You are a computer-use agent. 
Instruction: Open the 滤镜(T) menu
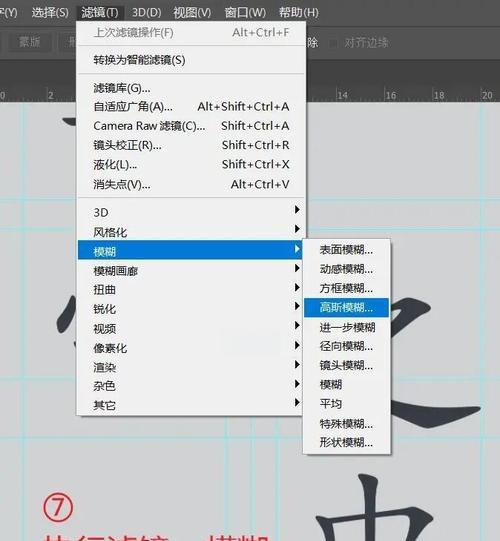[x=100, y=13]
